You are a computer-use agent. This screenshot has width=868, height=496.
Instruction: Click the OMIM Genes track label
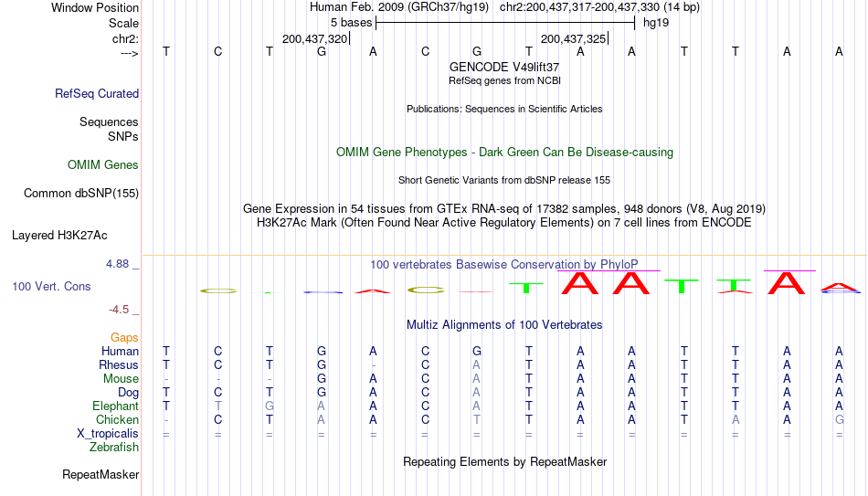click(103, 165)
